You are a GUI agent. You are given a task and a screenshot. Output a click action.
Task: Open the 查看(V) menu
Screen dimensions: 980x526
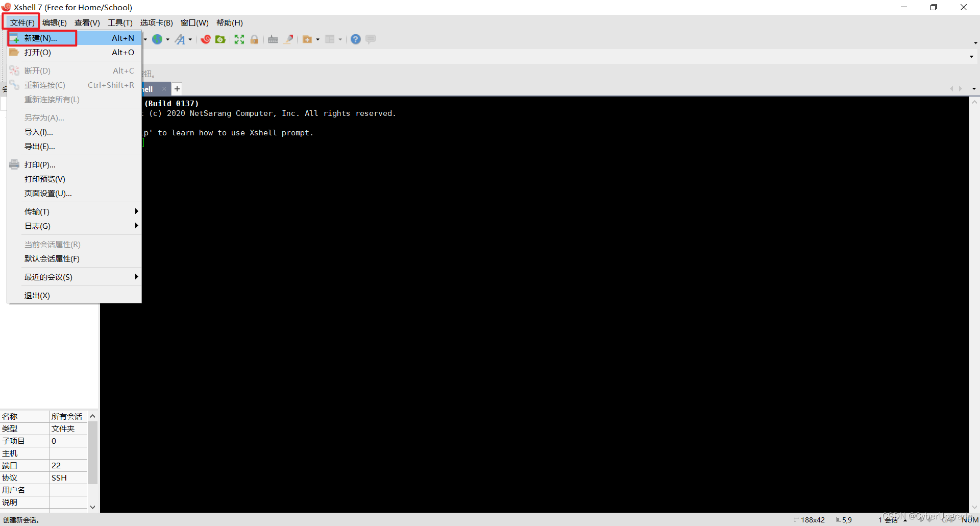[87, 22]
